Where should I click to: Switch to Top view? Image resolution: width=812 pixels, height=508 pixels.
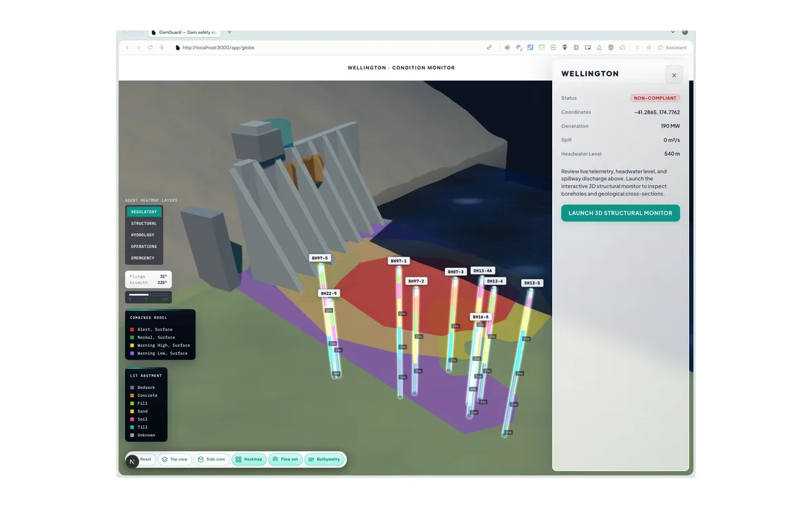[175, 459]
